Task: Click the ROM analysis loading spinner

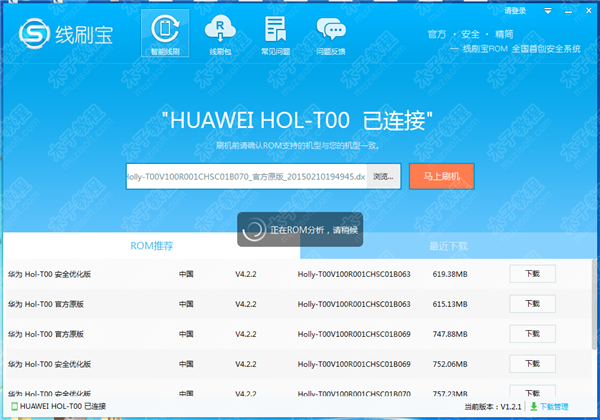Action: pos(254,229)
